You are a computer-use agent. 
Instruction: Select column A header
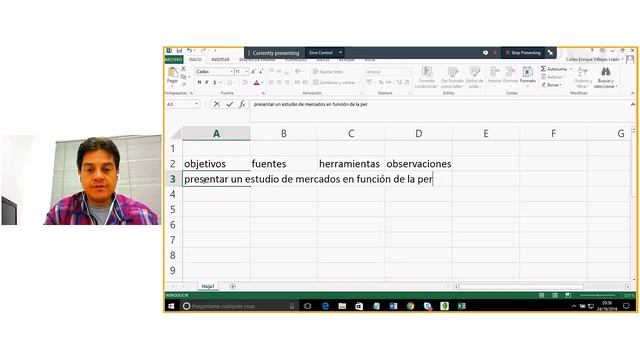click(216, 133)
